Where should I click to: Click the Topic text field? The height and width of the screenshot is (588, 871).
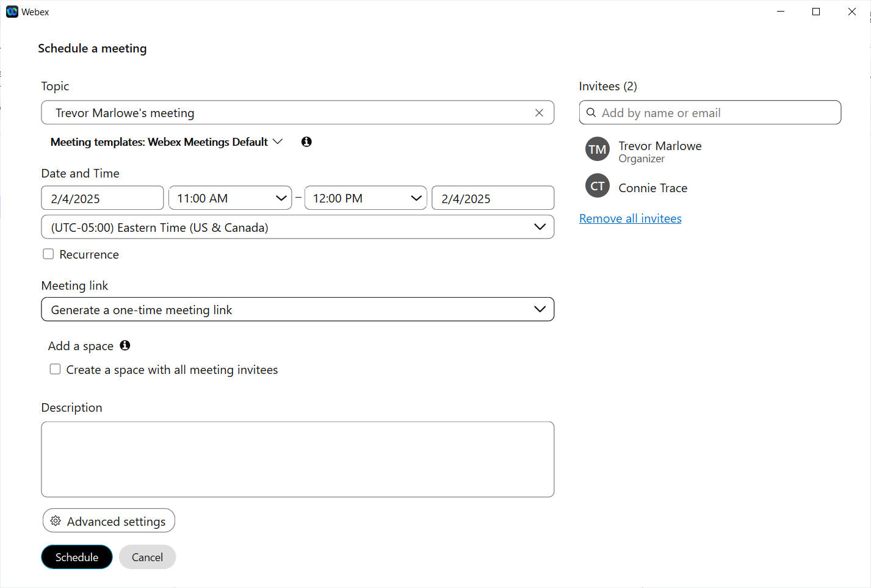(x=298, y=112)
